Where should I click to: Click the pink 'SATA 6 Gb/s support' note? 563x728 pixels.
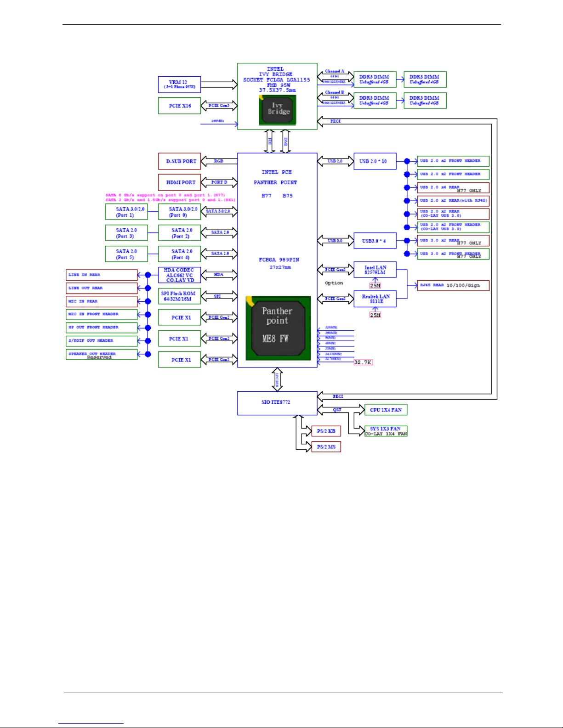(165, 195)
